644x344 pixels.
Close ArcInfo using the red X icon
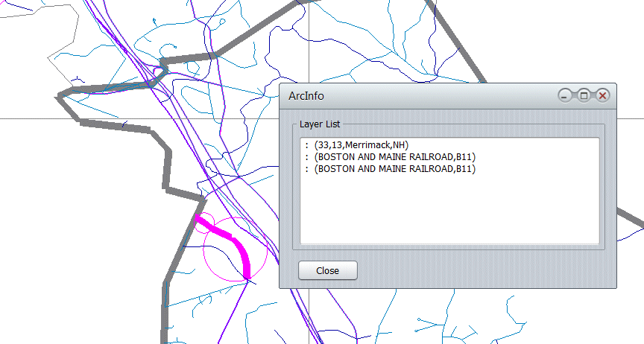[602, 95]
